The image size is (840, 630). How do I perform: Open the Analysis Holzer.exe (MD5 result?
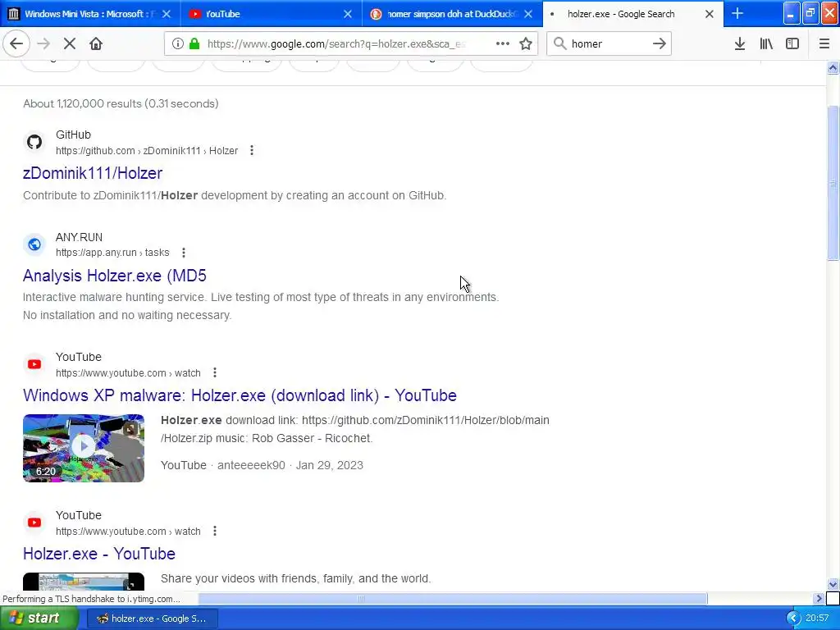(x=115, y=276)
